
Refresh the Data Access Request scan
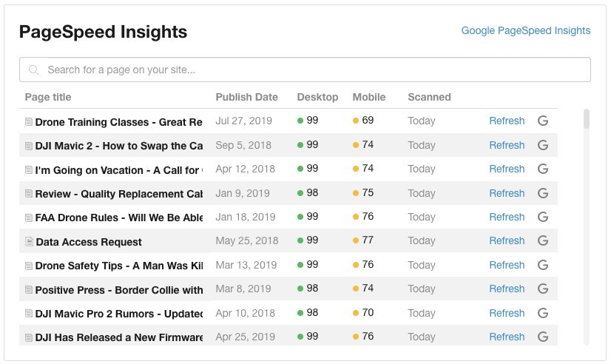tap(507, 240)
